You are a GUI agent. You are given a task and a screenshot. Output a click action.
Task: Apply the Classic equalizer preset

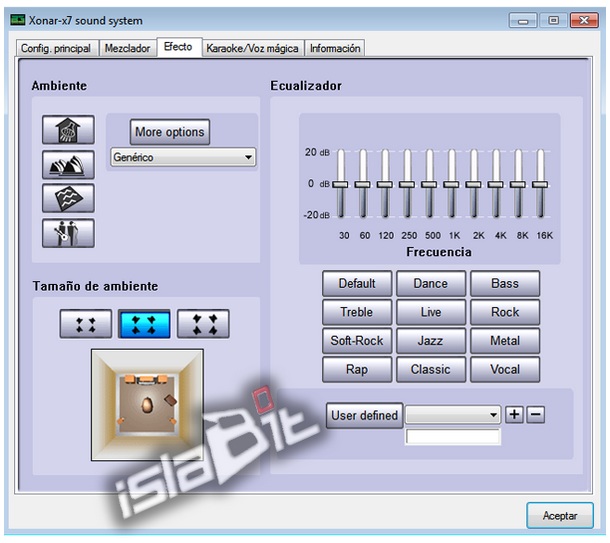tap(431, 369)
